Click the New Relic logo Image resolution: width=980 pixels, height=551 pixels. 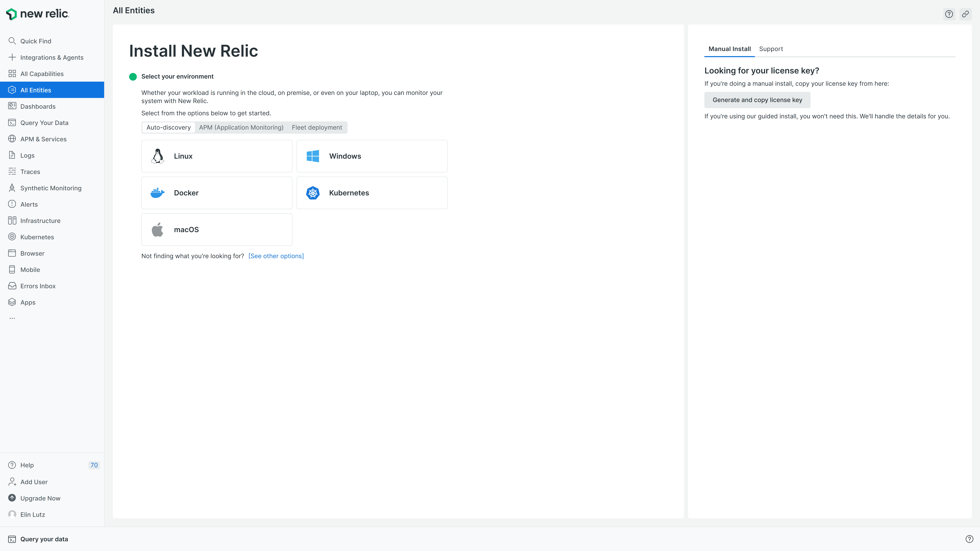38,14
